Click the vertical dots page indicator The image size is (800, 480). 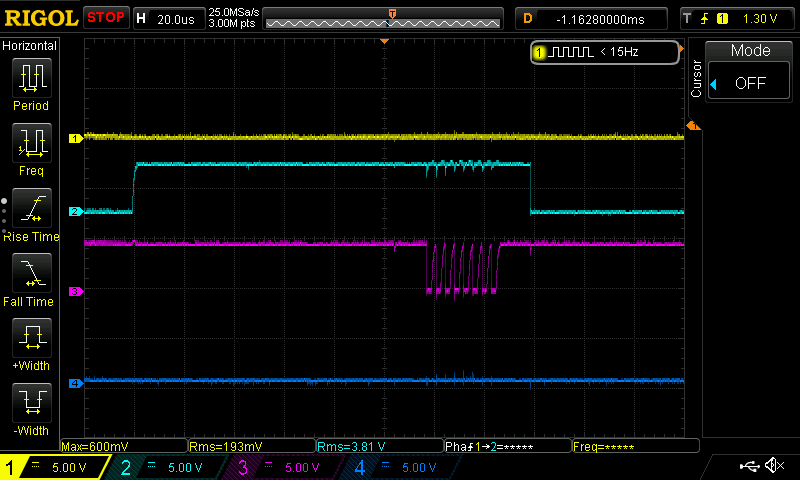point(4,216)
